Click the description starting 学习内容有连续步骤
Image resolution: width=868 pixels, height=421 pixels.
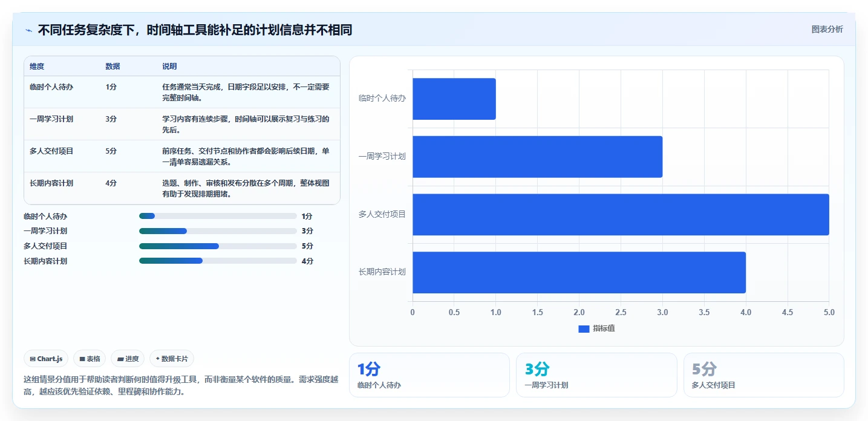click(246, 124)
